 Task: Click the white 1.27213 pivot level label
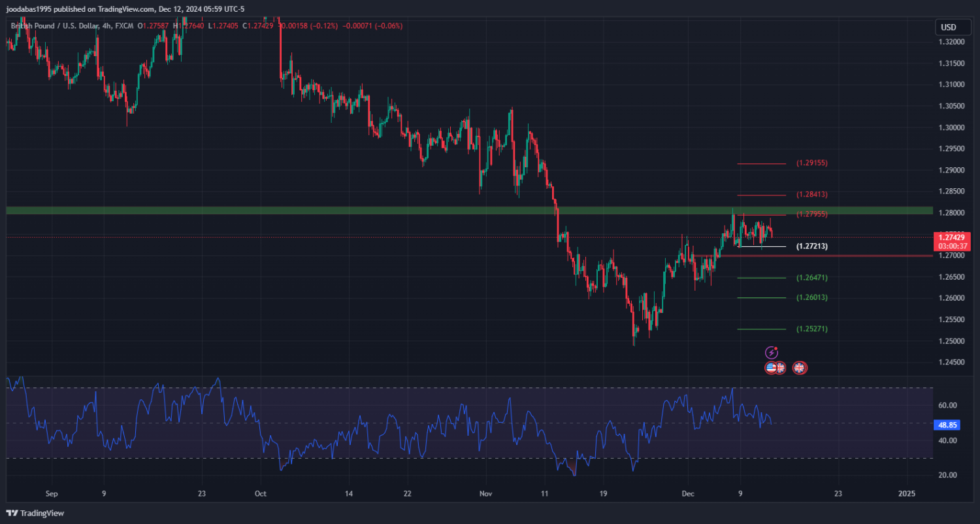pos(811,246)
